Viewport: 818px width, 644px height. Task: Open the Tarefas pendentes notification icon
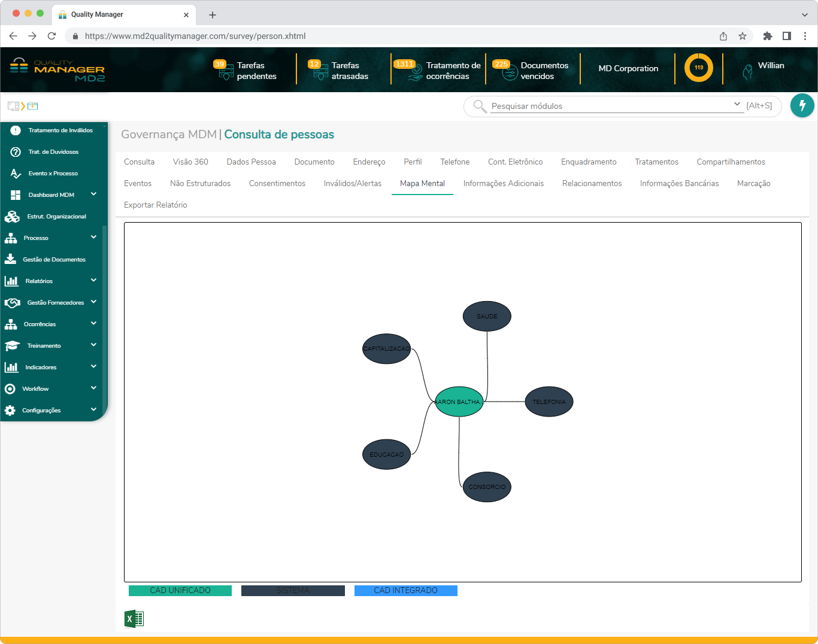point(225,71)
